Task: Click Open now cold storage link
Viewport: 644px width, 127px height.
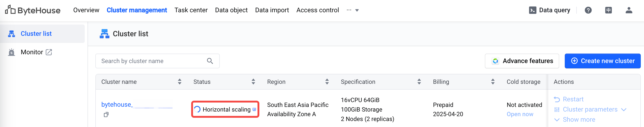Action: [x=520, y=114]
